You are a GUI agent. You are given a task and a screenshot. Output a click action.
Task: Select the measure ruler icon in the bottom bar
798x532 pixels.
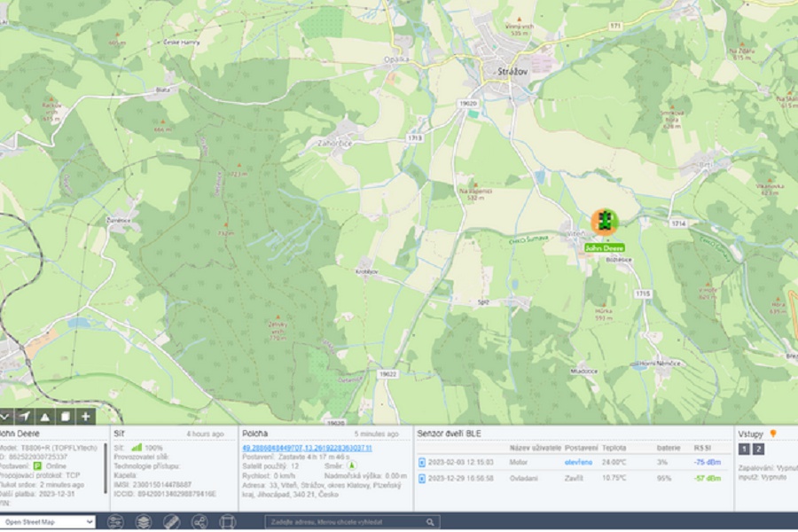pos(171,521)
